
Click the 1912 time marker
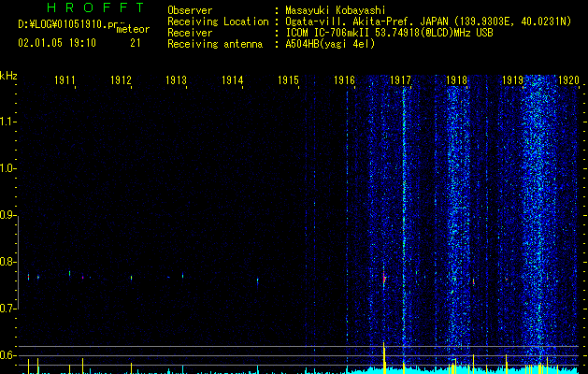click(x=121, y=79)
